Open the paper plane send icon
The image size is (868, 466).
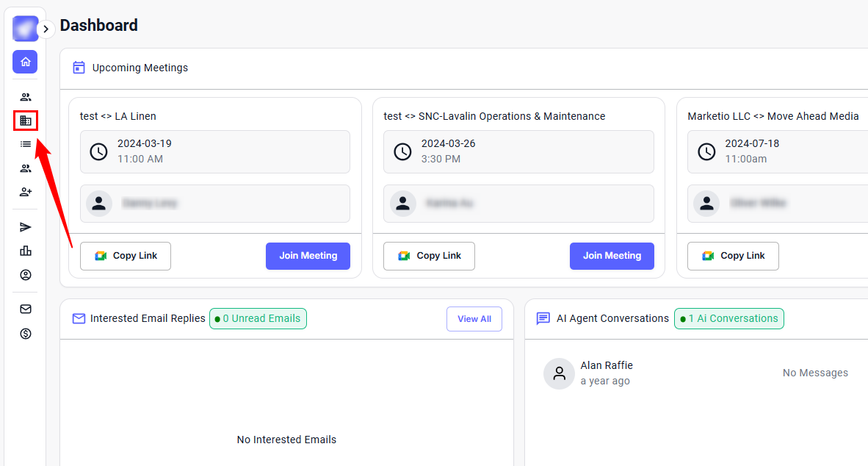(x=26, y=227)
